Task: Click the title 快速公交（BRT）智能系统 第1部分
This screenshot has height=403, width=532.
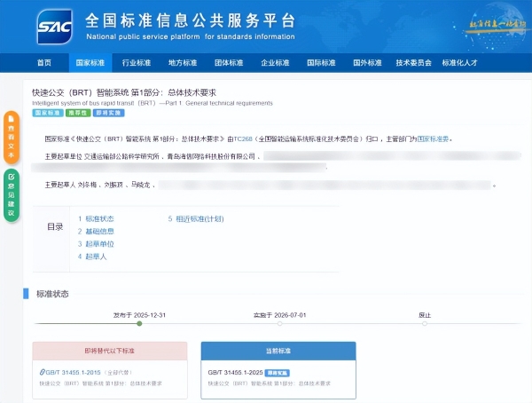Action: point(124,92)
